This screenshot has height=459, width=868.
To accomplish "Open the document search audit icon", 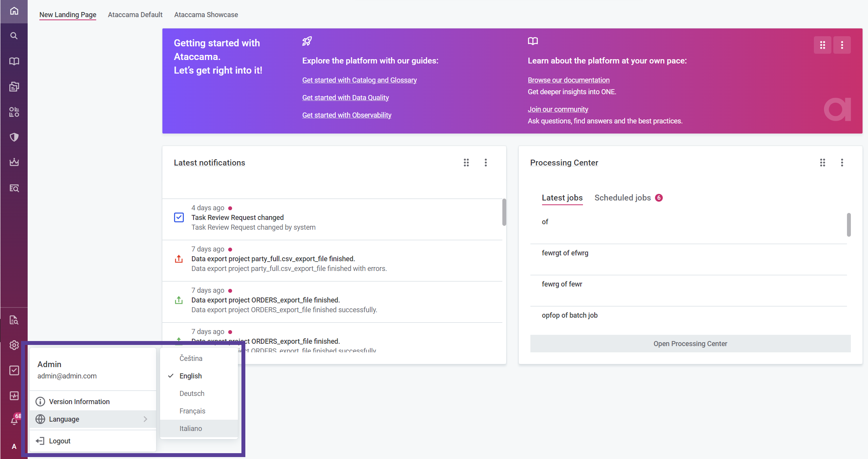I will pos(14,320).
